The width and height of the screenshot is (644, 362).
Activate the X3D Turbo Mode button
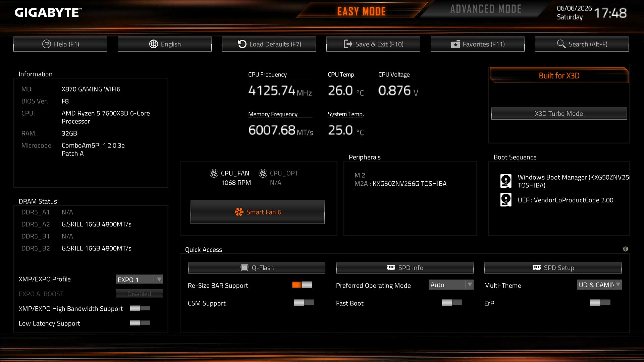pyautogui.click(x=559, y=114)
